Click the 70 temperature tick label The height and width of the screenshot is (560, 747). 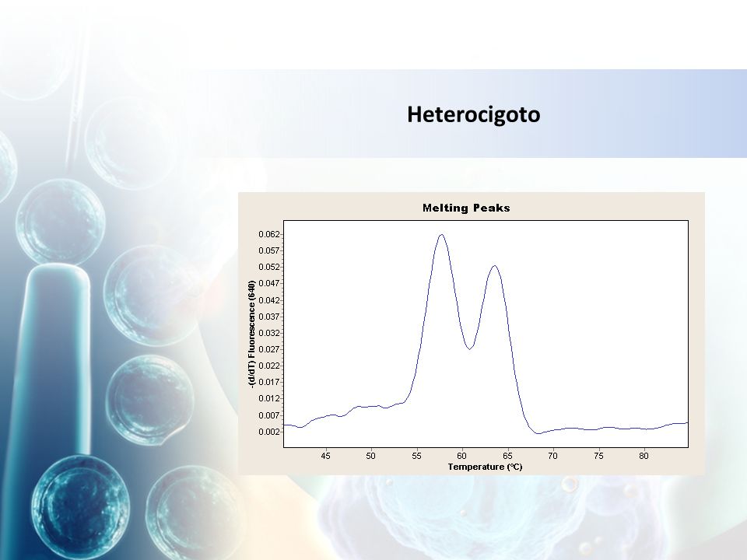coord(552,456)
